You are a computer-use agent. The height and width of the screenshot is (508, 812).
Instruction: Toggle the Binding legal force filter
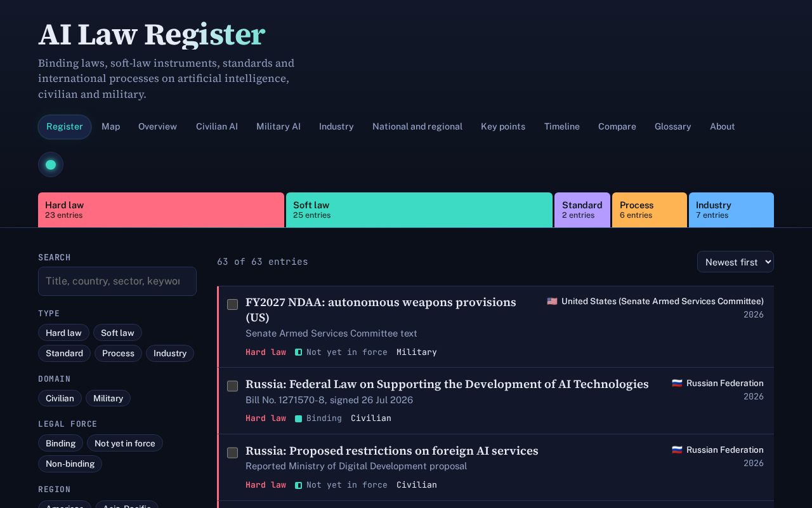coord(60,443)
